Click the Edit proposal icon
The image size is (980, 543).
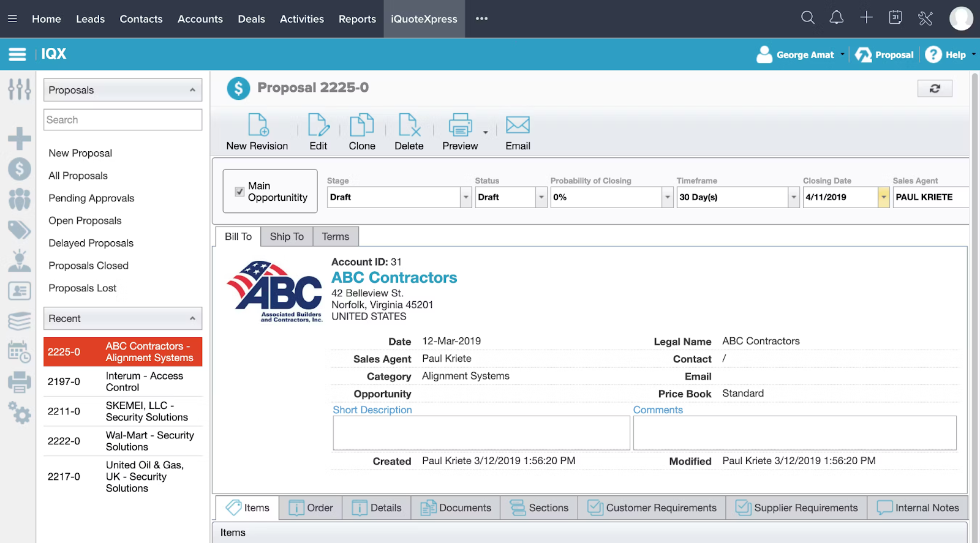point(318,125)
